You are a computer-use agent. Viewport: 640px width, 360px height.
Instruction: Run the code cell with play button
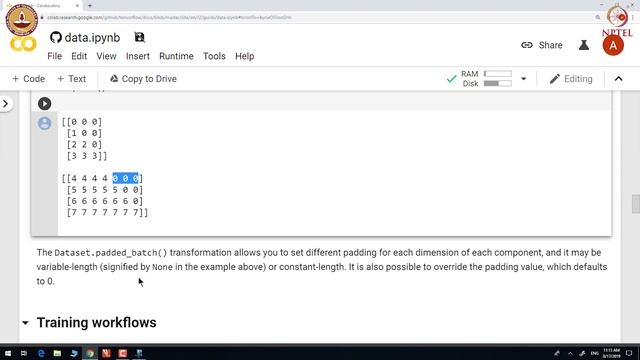tap(44, 104)
